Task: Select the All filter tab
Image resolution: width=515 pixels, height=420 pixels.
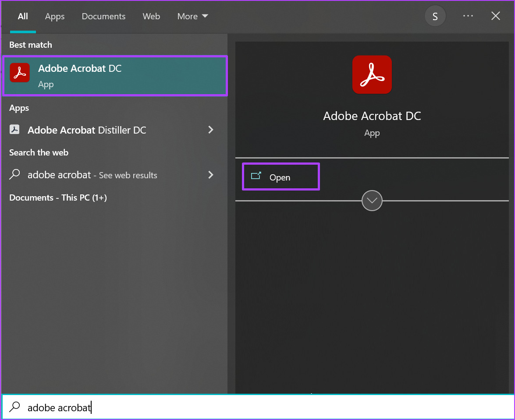Action: pyautogui.click(x=22, y=16)
